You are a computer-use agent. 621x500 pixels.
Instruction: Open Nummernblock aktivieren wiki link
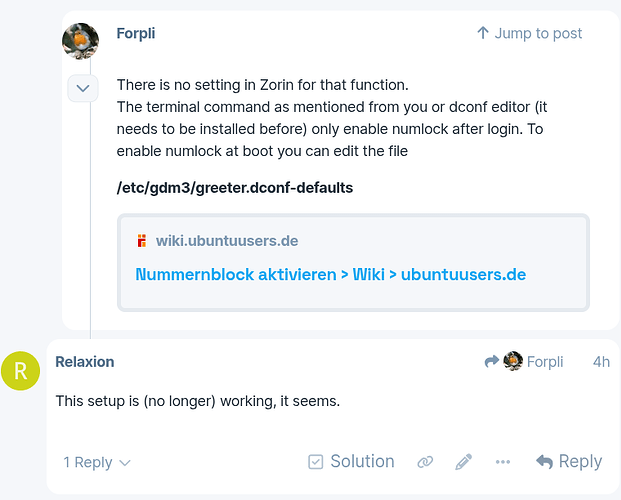[330, 274]
